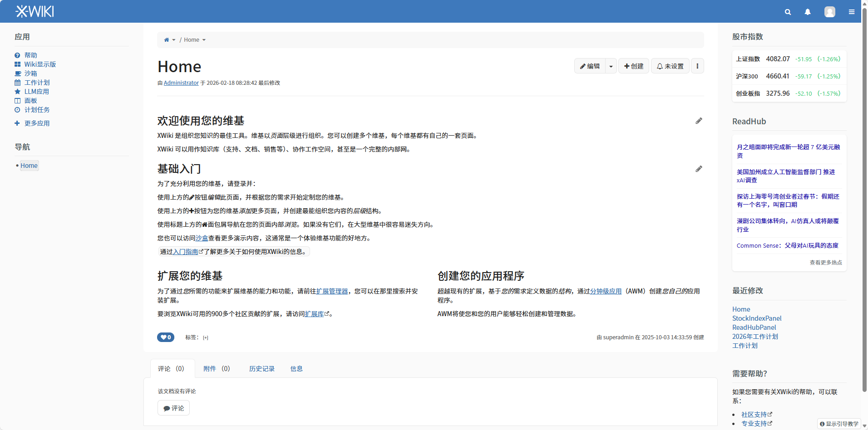Click the page vertical scrollbar
Screen dimensions: 868x430
pyautogui.click(x=864, y=181)
